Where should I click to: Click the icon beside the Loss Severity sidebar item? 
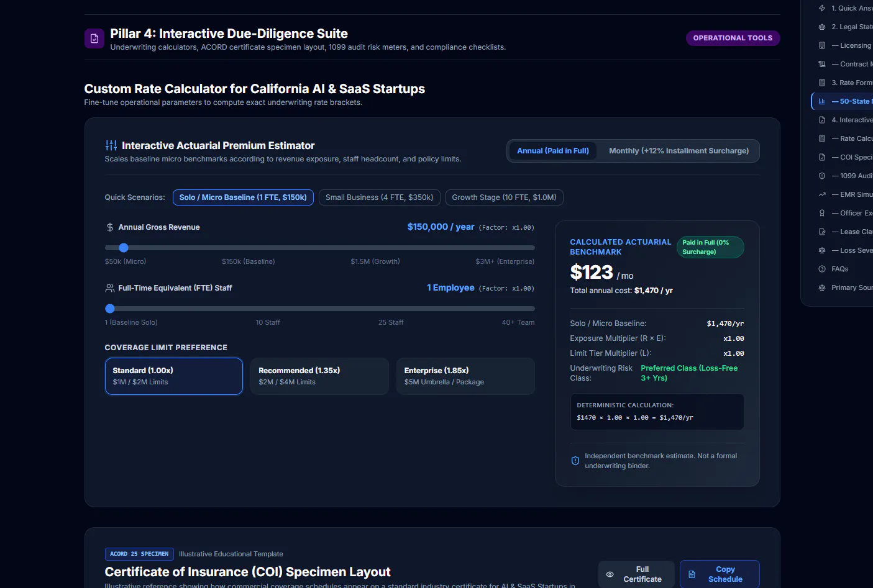(x=822, y=250)
